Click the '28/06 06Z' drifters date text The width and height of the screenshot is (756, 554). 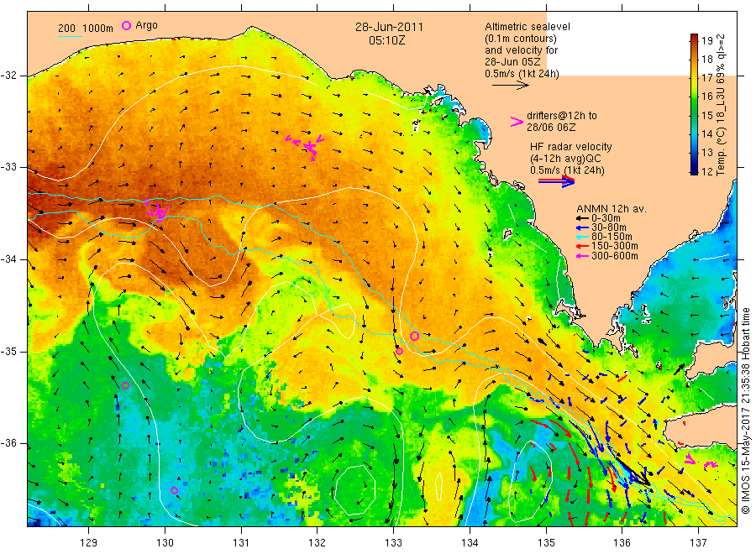click(x=551, y=128)
